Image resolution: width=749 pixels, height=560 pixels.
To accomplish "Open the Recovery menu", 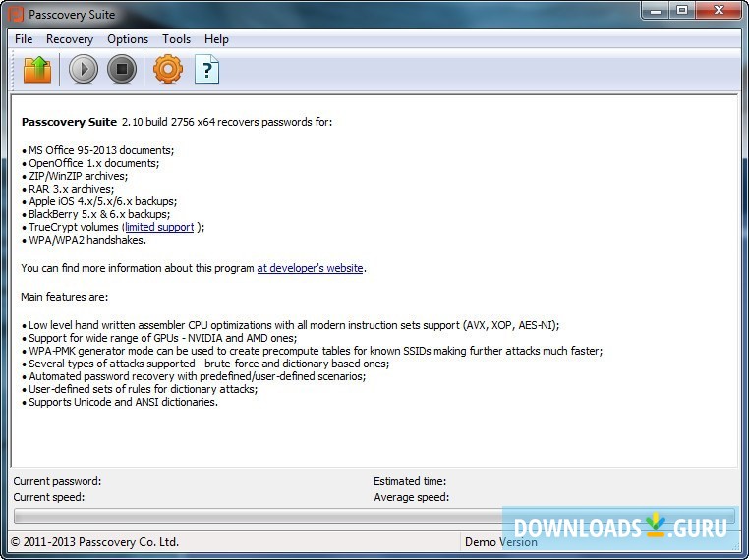I will (70, 39).
